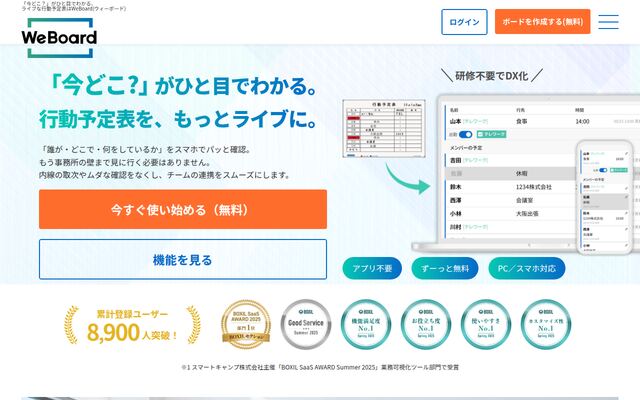
Task: Click the ずーっと無料 pill
Action: (444, 268)
